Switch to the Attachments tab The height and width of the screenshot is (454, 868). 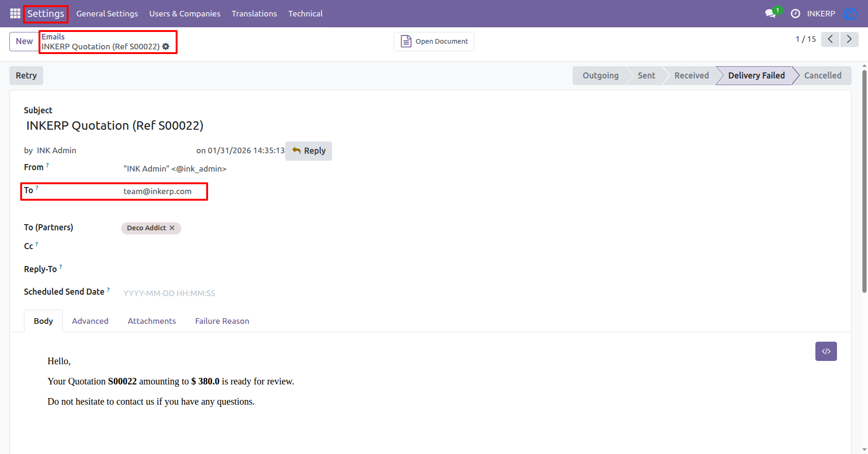coord(152,321)
